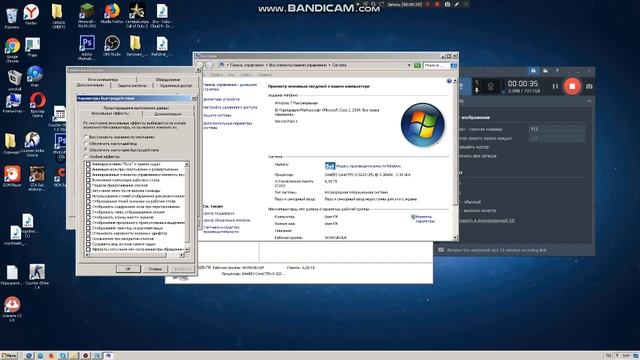640x360 pixels.
Task: Pause the Bandicam recording
Action: point(555,86)
